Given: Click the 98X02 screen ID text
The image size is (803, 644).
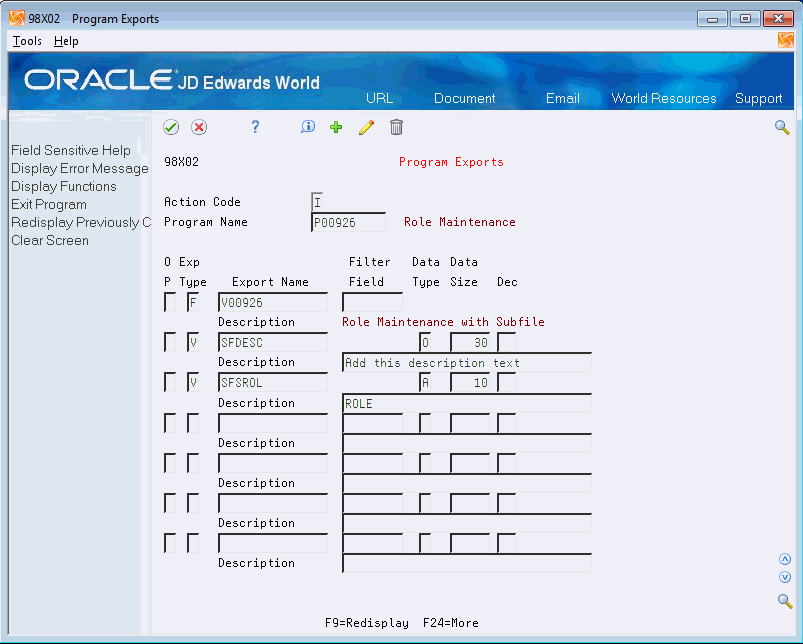Looking at the screenshot, I should (x=181, y=162).
